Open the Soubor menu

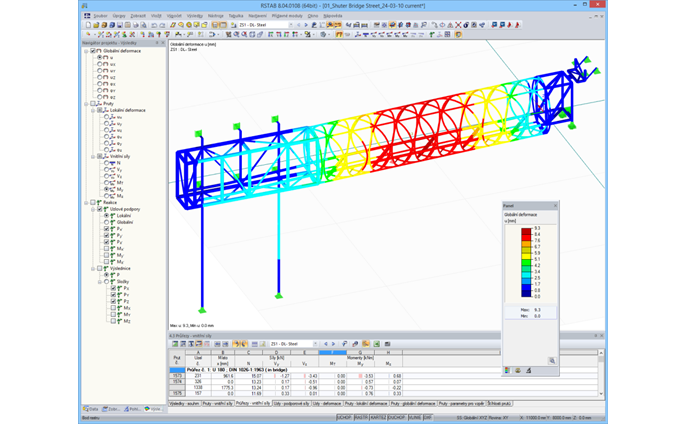click(100, 16)
